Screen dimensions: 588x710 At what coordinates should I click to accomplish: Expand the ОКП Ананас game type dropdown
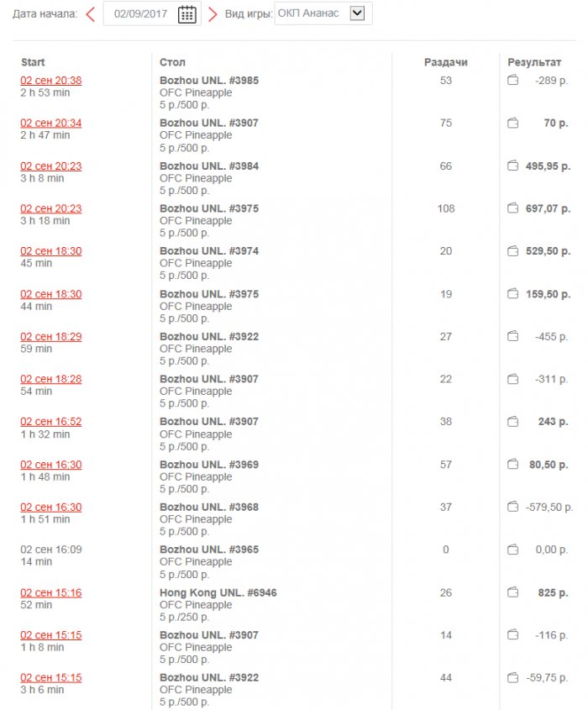tap(357, 13)
